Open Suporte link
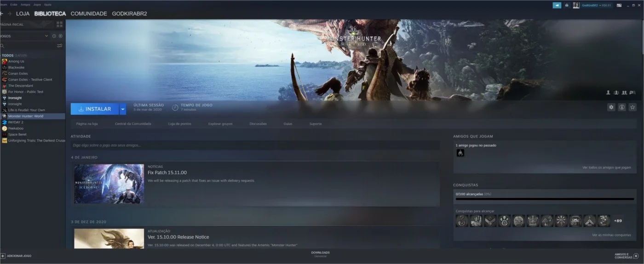Image resolution: width=644 pixels, height=264 pixels. pos(316,124)
